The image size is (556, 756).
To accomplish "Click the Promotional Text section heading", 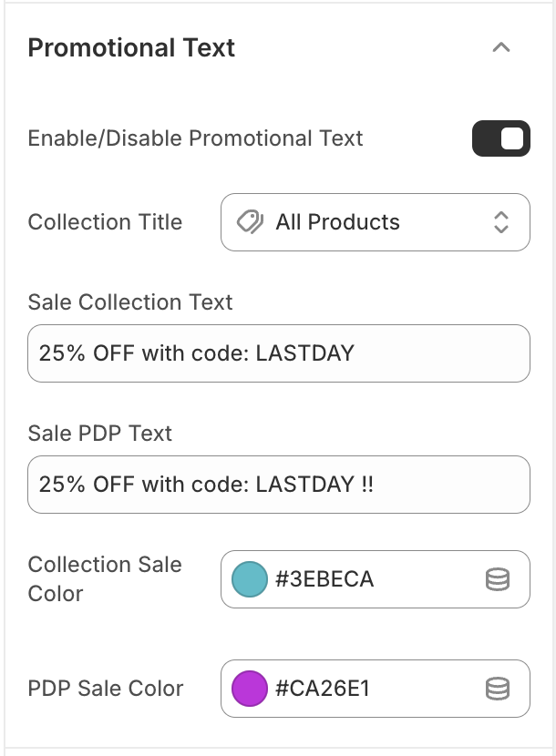I will click(131, 48).
